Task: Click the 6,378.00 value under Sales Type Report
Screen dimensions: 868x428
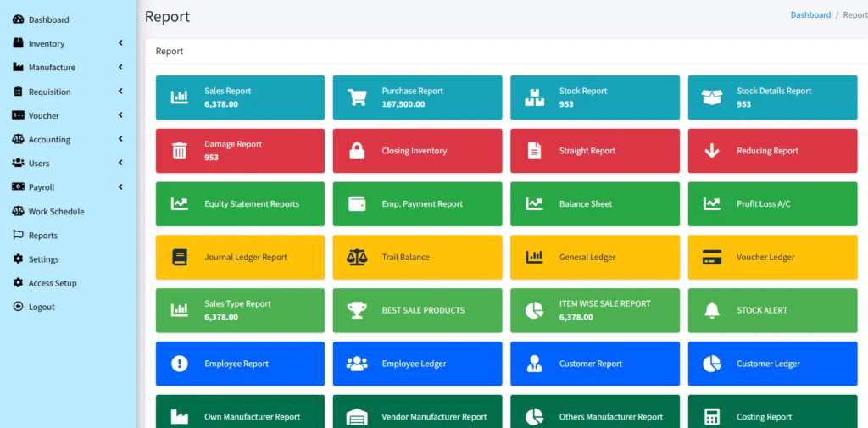Action: pyautogui.click(x=221, y=317)
